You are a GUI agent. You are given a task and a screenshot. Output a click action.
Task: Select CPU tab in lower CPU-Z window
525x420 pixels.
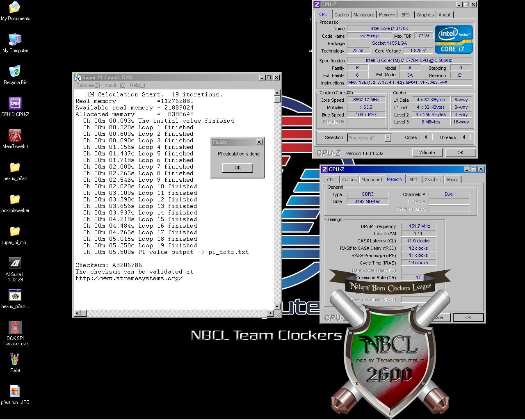point(331,180)
